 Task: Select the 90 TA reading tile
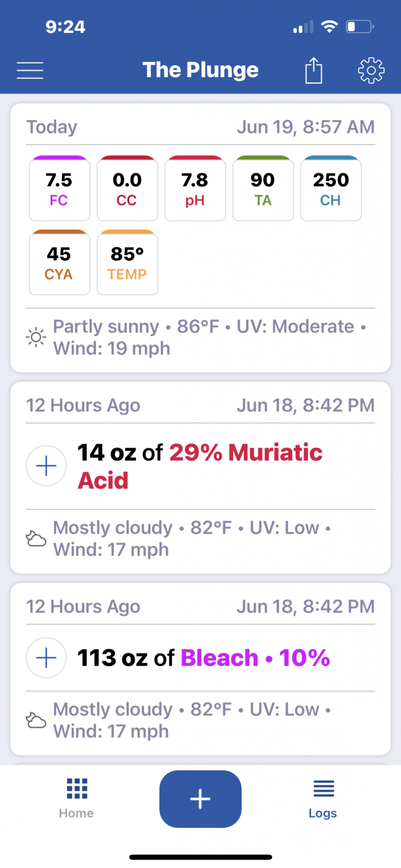coord(263,188)
